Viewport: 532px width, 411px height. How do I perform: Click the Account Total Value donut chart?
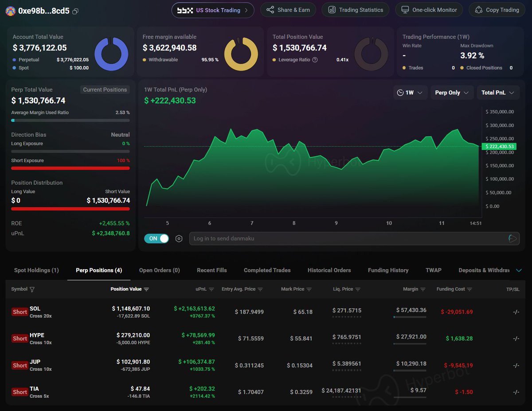point(111,54)
